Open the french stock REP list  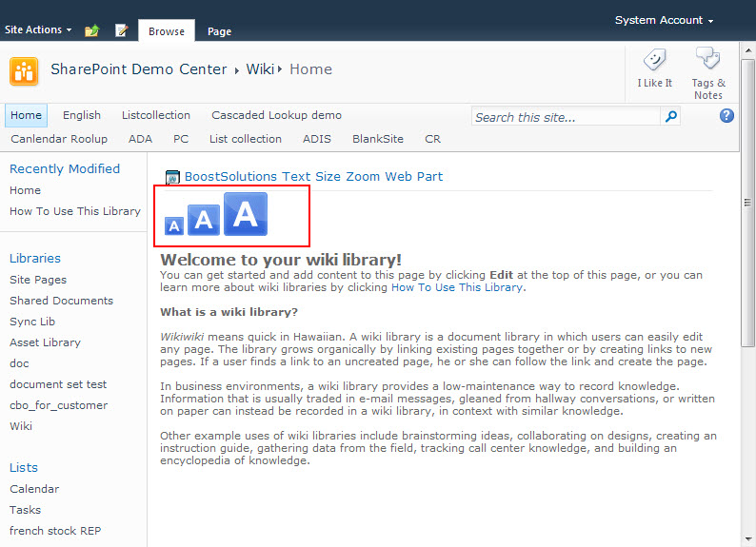[x=55, y=531]
